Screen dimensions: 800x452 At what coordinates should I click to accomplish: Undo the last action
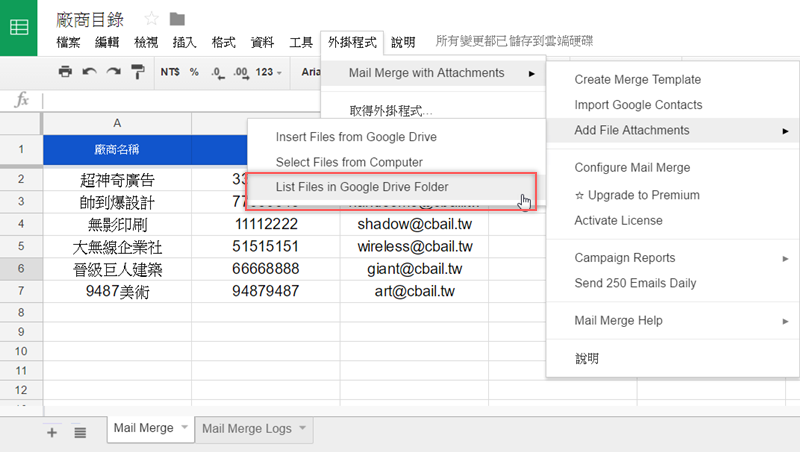(89, 72)
